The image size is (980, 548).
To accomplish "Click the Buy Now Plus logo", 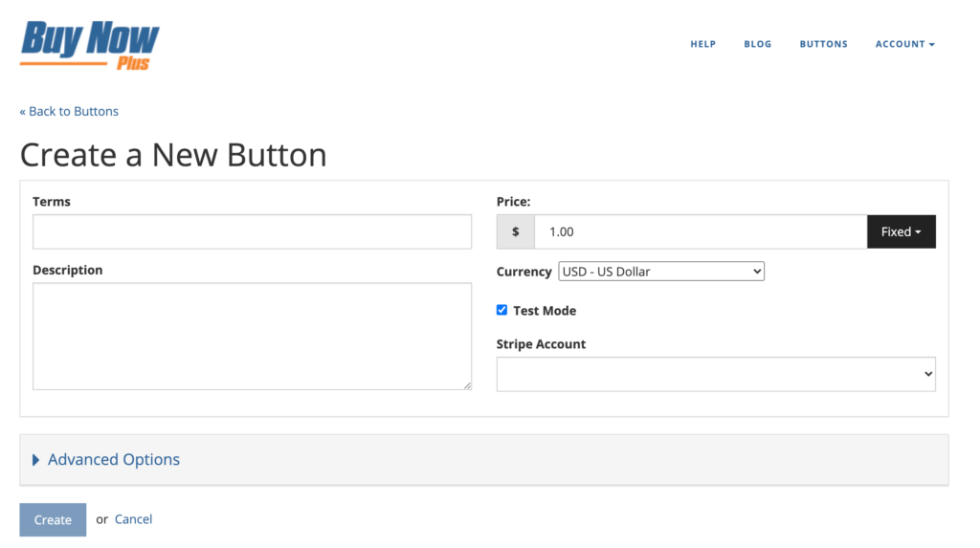I will 90,45.
